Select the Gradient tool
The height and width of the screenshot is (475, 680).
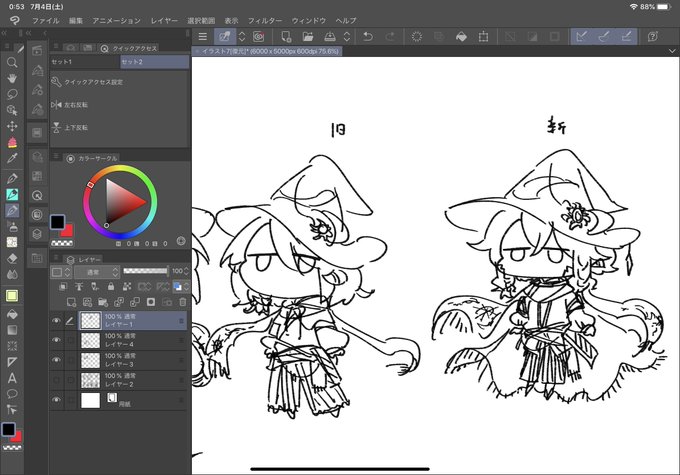12,330
